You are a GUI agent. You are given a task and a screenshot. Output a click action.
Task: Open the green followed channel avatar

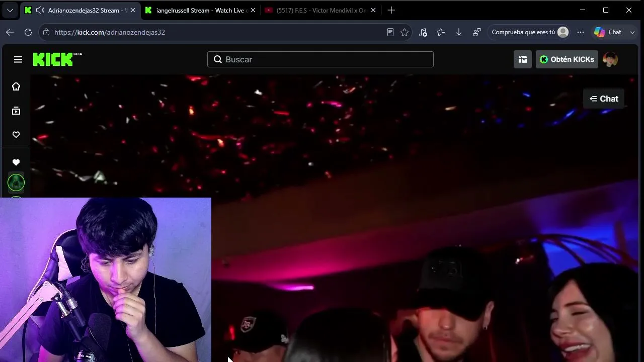pyautogui.click(x=16, y=183)
